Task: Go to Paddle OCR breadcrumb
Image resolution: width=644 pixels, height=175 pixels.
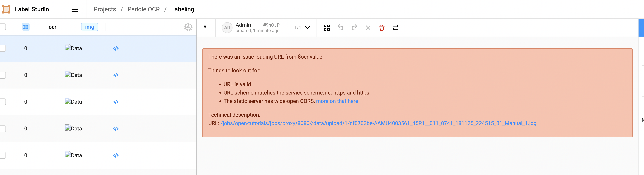Action: 143,9
